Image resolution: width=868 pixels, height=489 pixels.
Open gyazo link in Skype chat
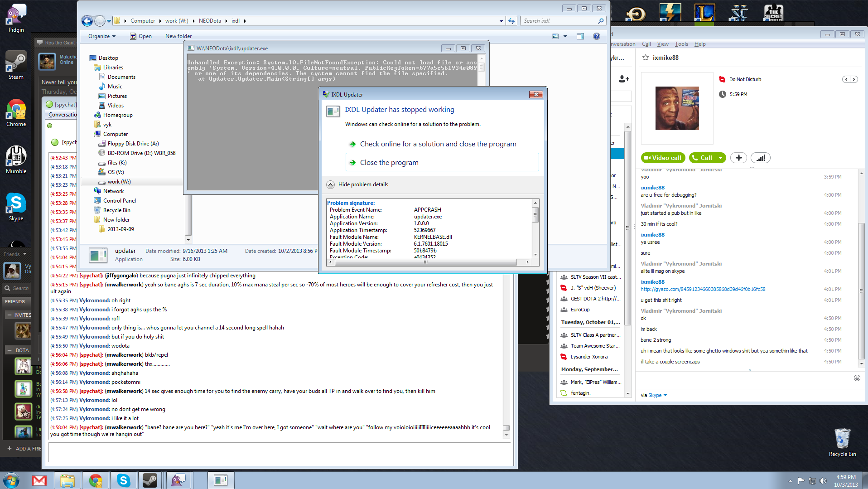(x=703, y=289)
